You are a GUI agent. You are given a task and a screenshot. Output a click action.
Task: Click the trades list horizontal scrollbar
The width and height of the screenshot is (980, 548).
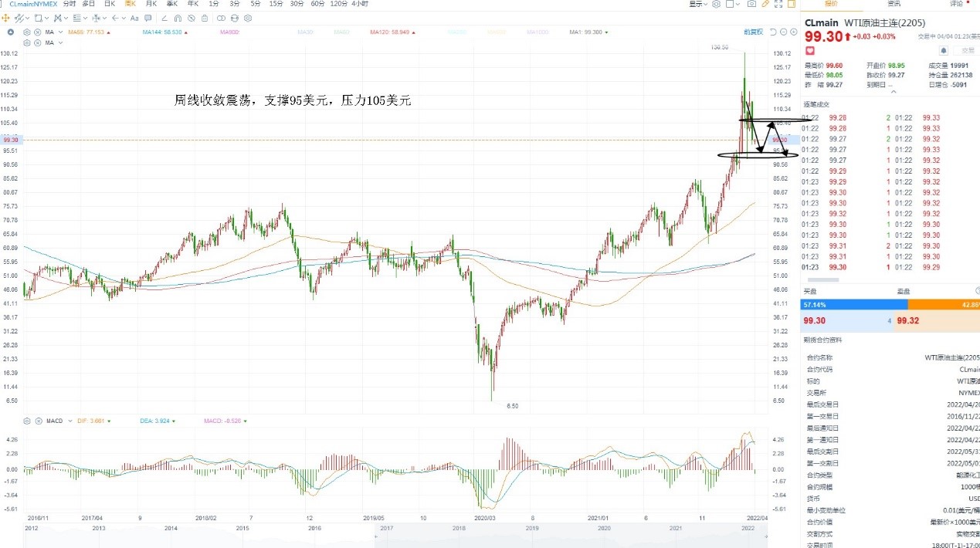click(x=822, y=279)
